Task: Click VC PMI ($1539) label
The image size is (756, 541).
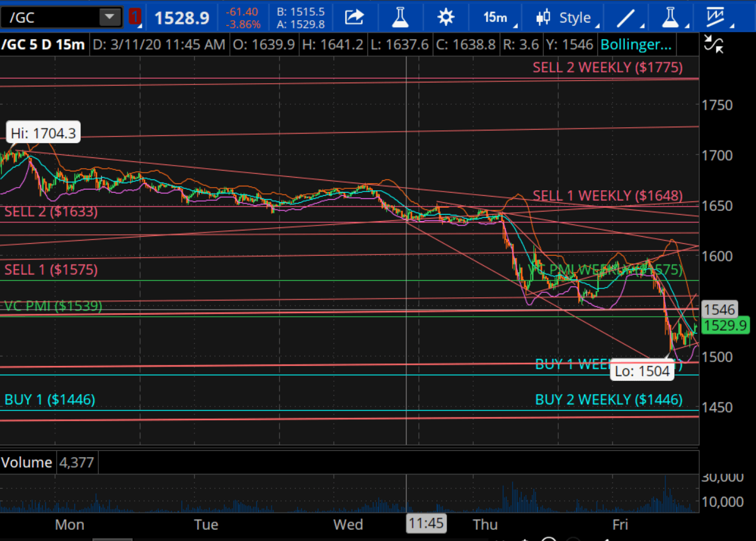Action: coord(53,306)
